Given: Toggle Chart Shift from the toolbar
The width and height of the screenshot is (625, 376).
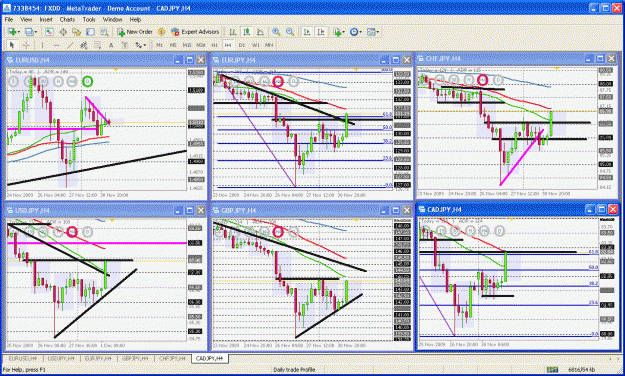Looking at the screenshot, I should [321, 32].
